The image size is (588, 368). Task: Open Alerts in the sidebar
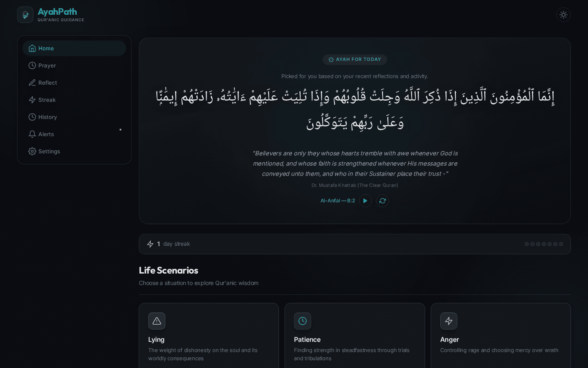click(74, 134)
